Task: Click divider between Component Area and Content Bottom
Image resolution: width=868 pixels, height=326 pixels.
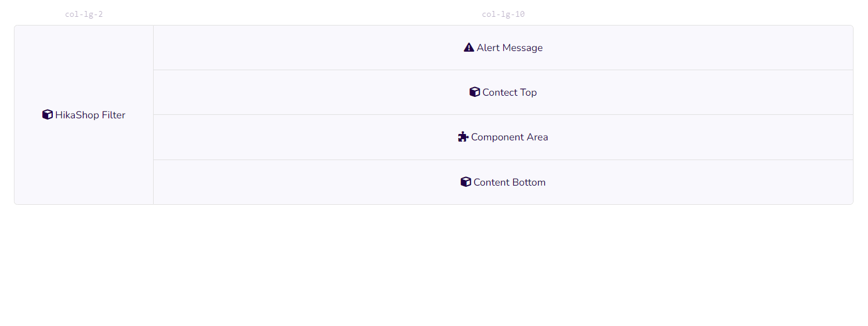Action: [503, 160]
